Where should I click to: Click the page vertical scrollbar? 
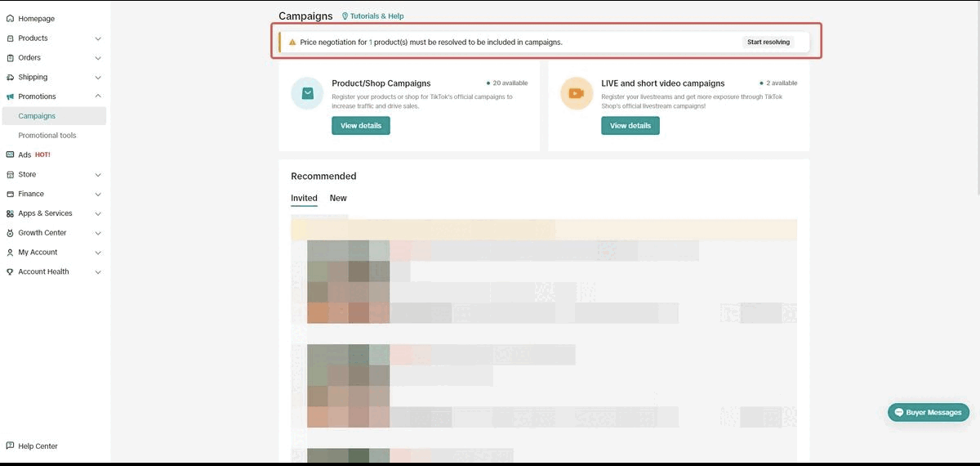pos(977,98)
